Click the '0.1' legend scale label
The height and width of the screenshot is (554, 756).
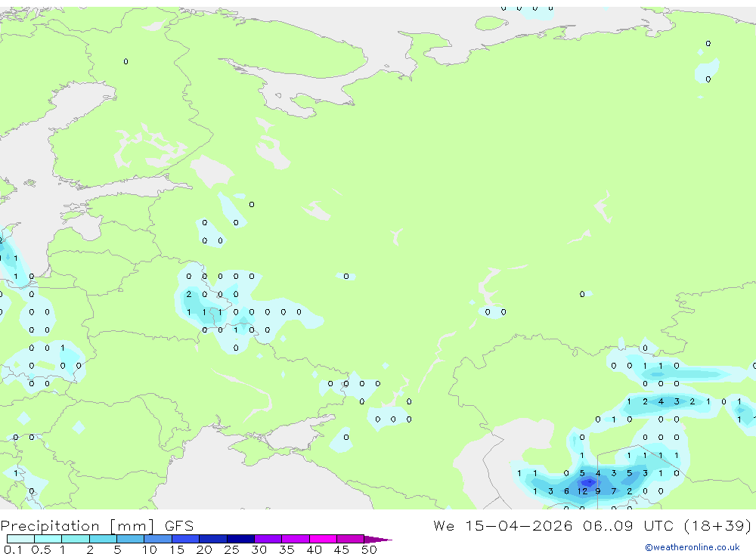point(12,549)
